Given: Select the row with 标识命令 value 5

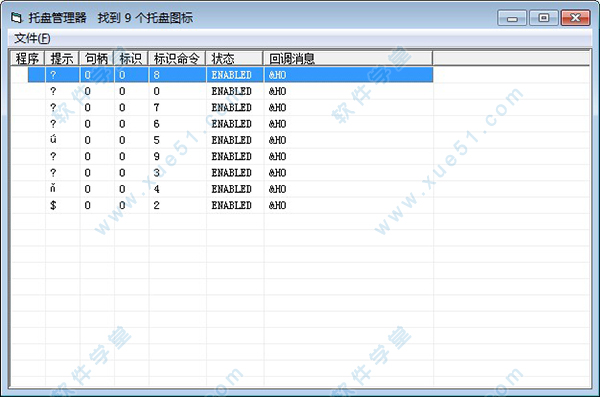Looking at the screenshot, I should (x=230, y=140).
